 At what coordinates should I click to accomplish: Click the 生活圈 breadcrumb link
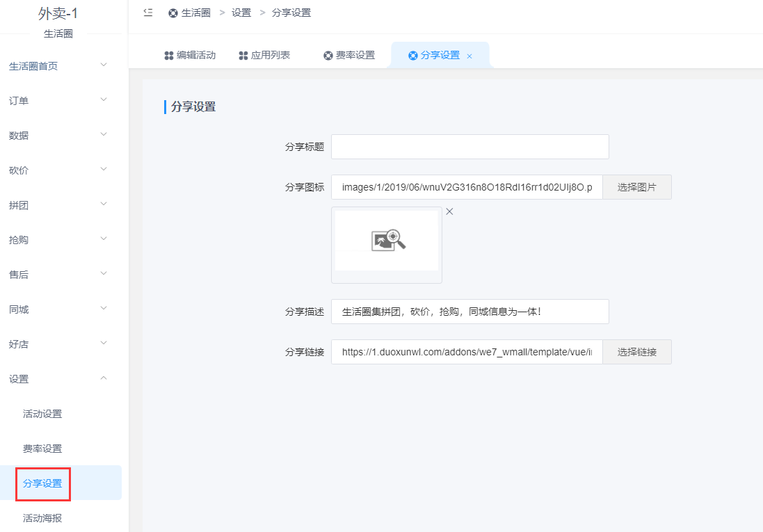tap(195, 13)
